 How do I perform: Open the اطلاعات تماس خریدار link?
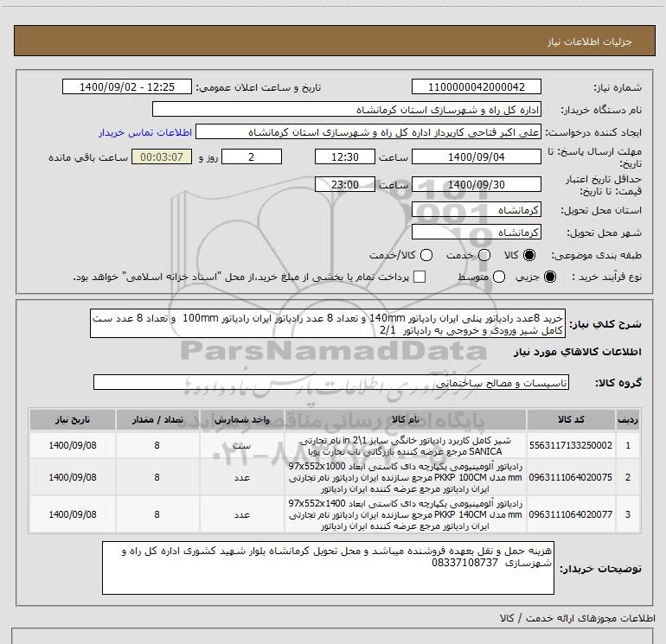pyautogui.click(x=145, y=132)
